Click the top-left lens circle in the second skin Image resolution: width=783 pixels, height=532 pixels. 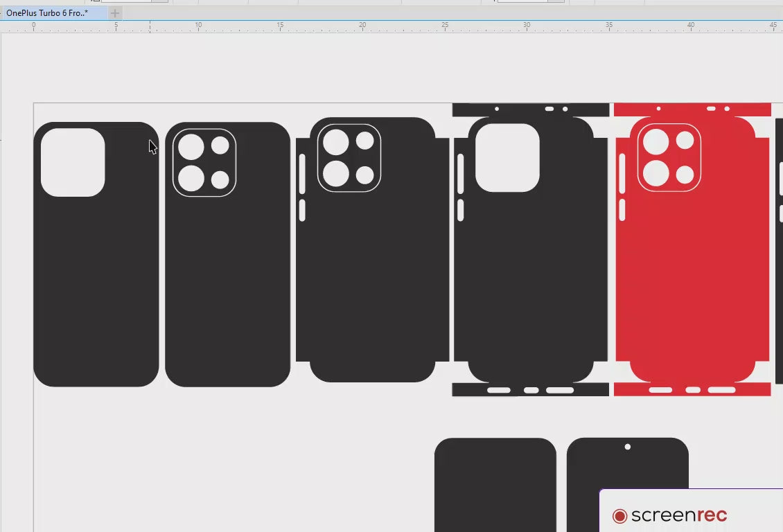(x=191, y=147)
